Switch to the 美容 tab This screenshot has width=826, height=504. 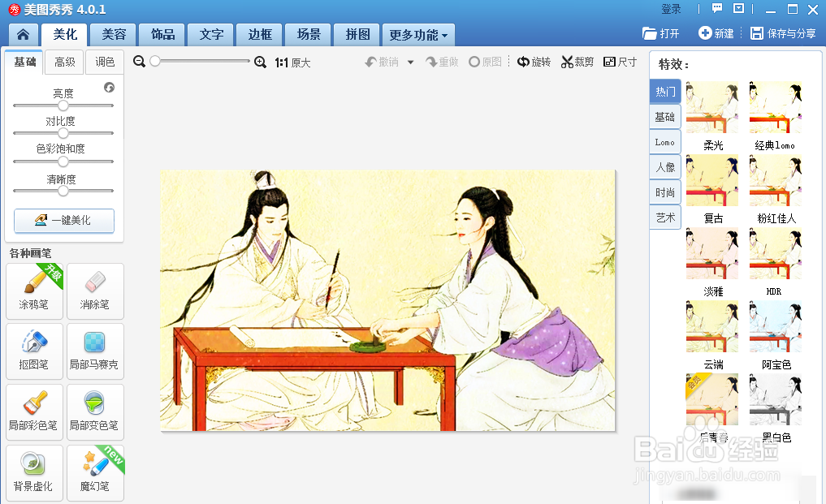point(114,35)
